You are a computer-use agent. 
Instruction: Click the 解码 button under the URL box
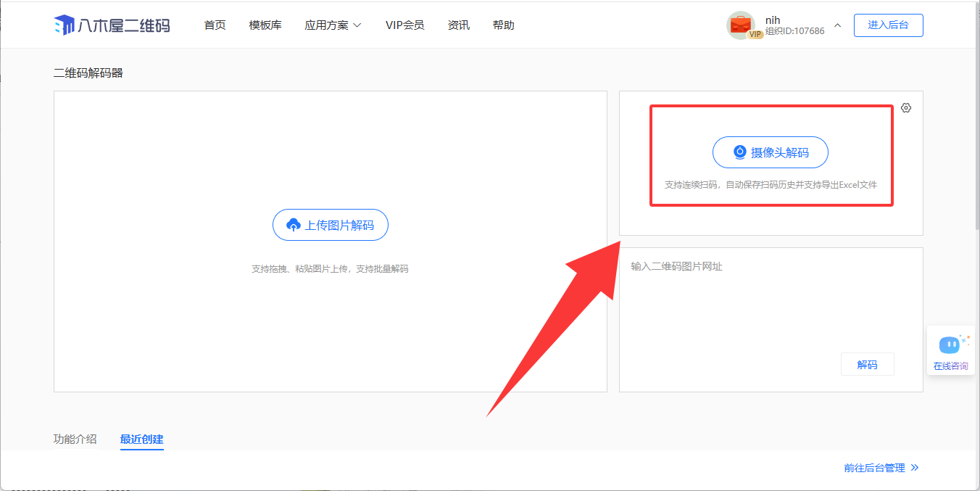click(867, 364)
